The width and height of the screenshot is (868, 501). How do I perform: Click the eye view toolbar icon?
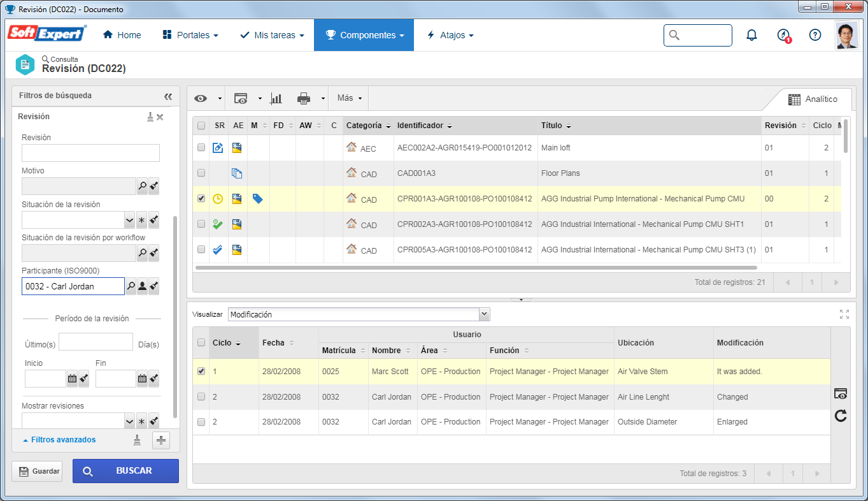[201, 98]
